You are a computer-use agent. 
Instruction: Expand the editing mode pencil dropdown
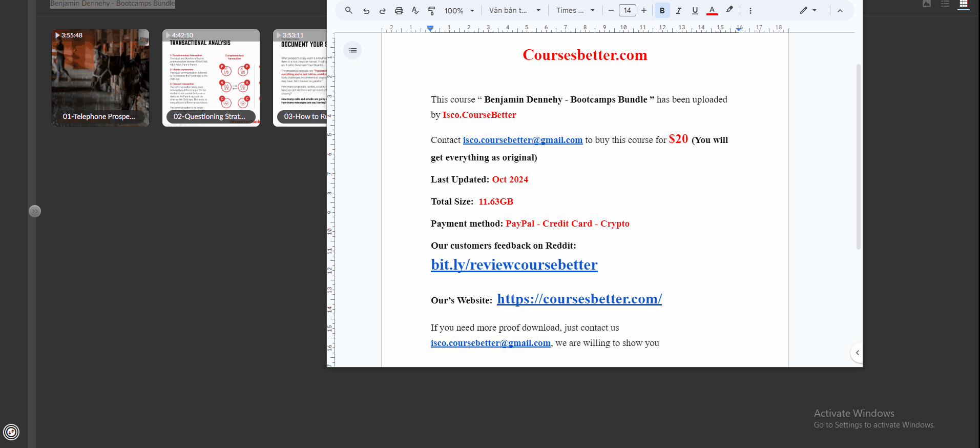(x=808, y=10)
